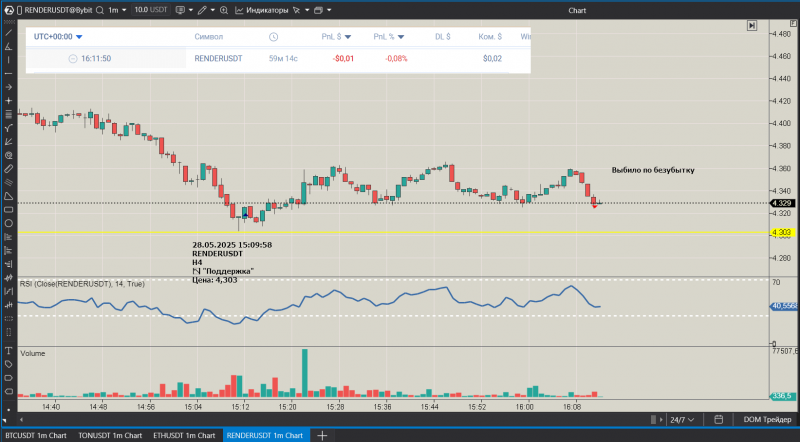Click the Символ column header

pos(209,37)
